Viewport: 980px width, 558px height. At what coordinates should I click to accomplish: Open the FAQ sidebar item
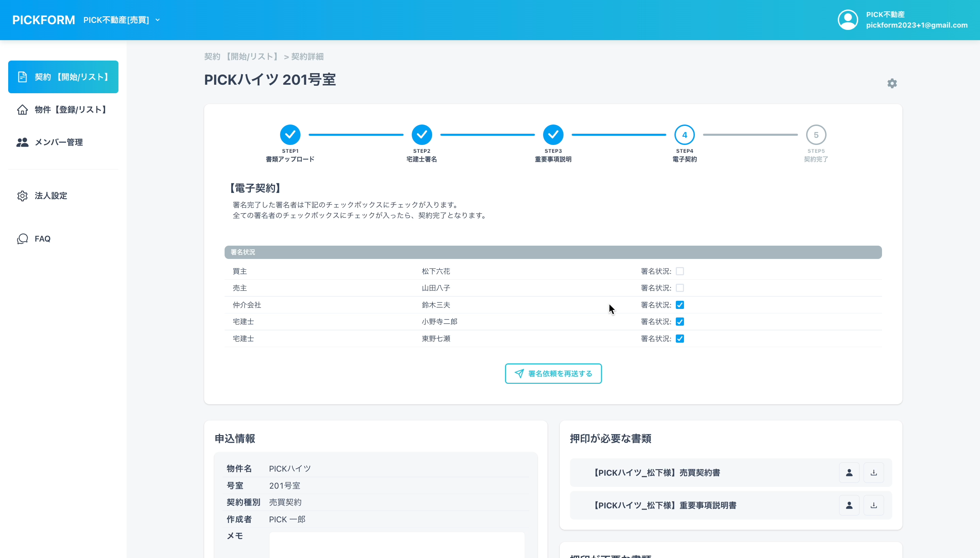click(42, 239)
